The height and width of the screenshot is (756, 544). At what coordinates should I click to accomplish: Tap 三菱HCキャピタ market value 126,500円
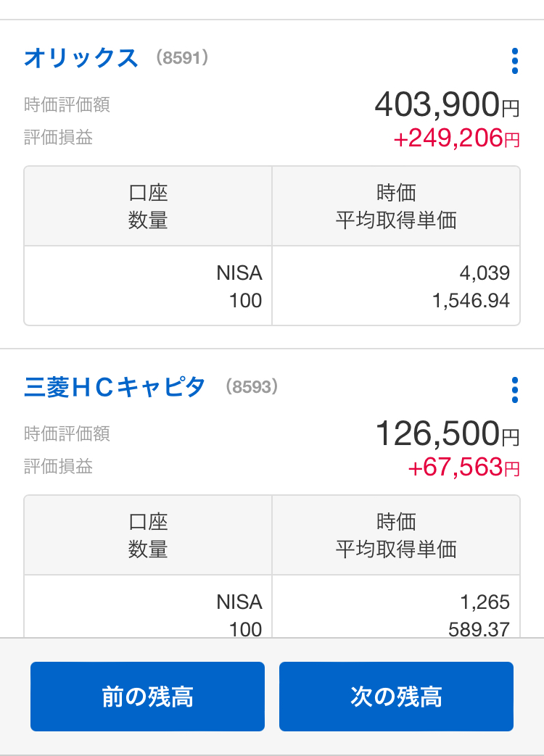click(x=447, y=435)
